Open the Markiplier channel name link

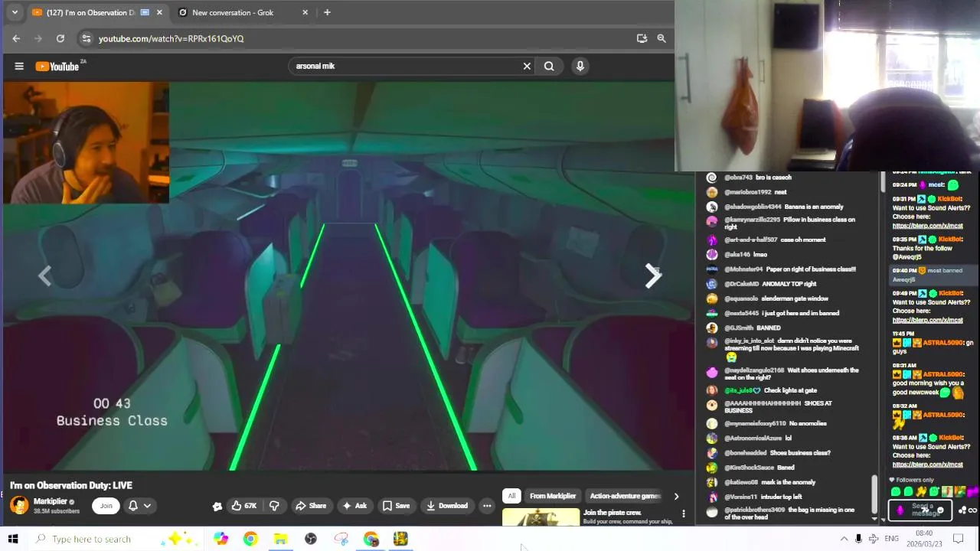click(x=51, y=501)
